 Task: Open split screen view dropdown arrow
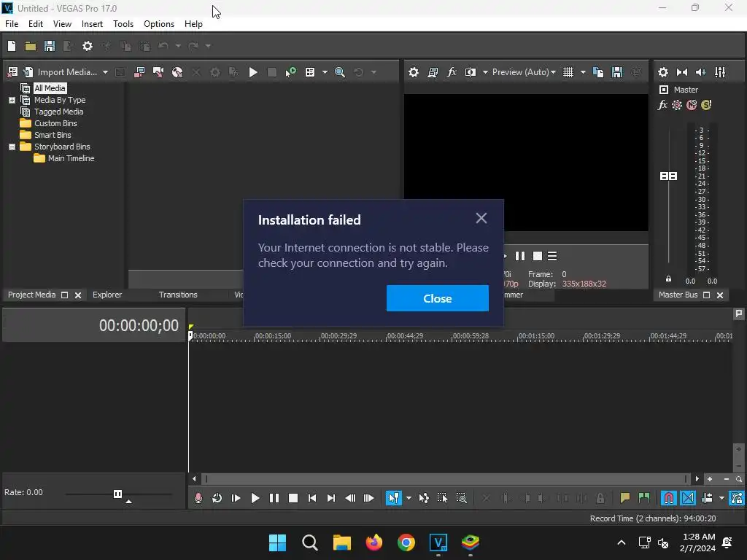tap(485, 72)
